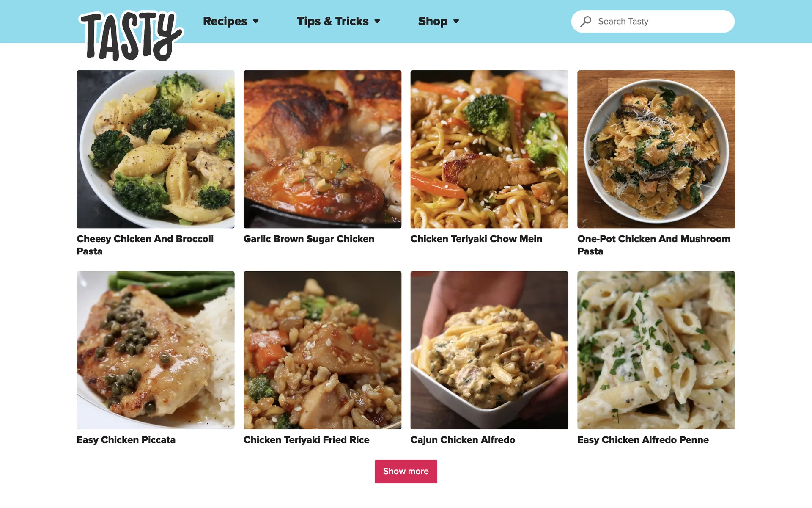Viewport: 812px width, 508px height.
Task: Open the Recipes menu
Action: point(225,21)
